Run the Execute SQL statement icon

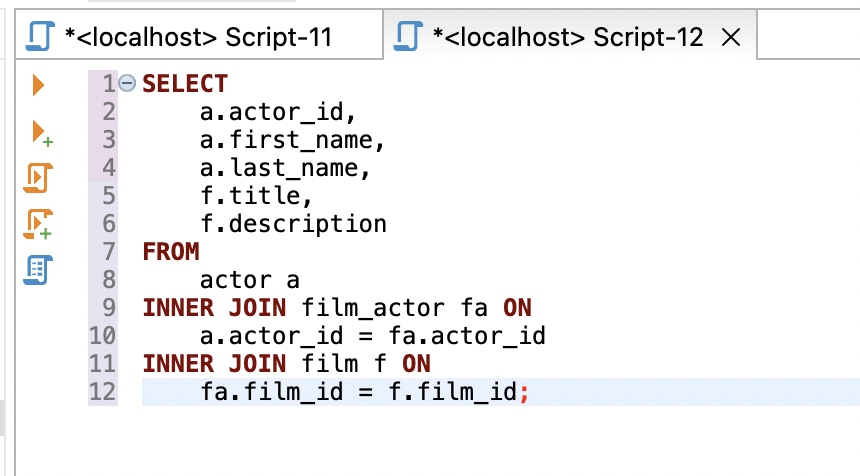pyautogui.click(x=39, y=85)
